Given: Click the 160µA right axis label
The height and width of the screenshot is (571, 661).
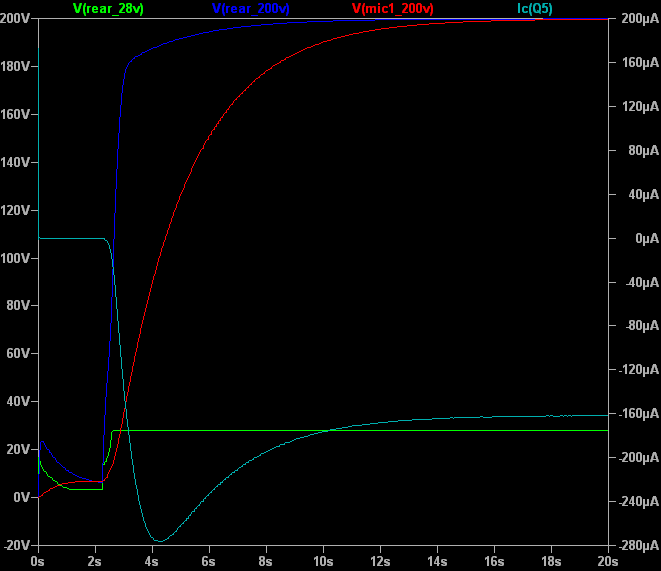Looking at the screenshot, I should (640, 63).
